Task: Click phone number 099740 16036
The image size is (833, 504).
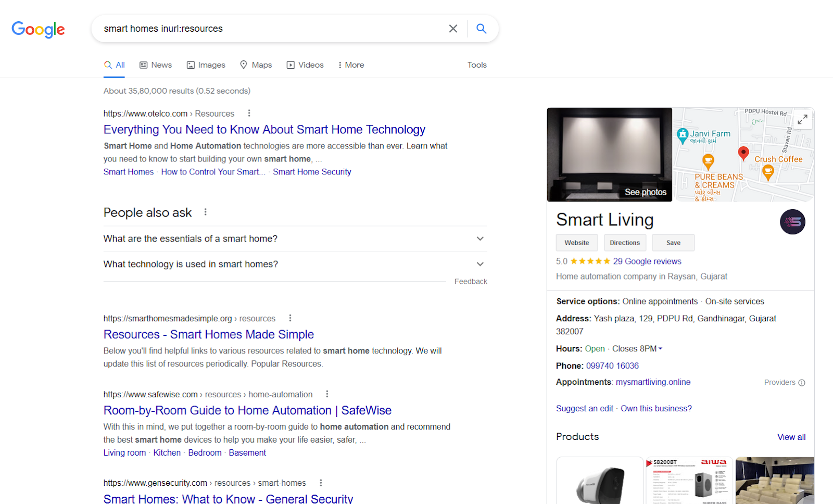Action: click(612, 366)
